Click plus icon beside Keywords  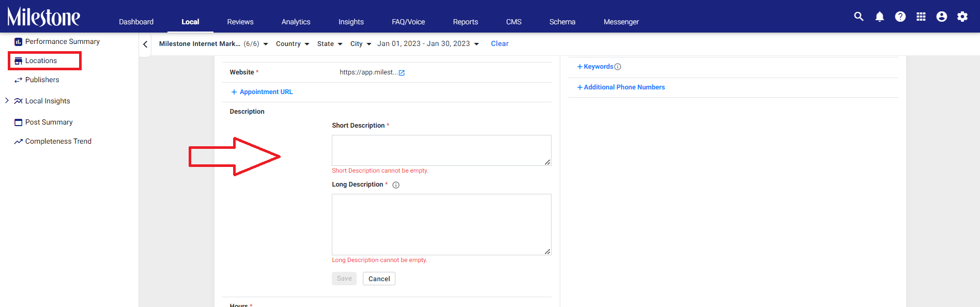[580, 67]
